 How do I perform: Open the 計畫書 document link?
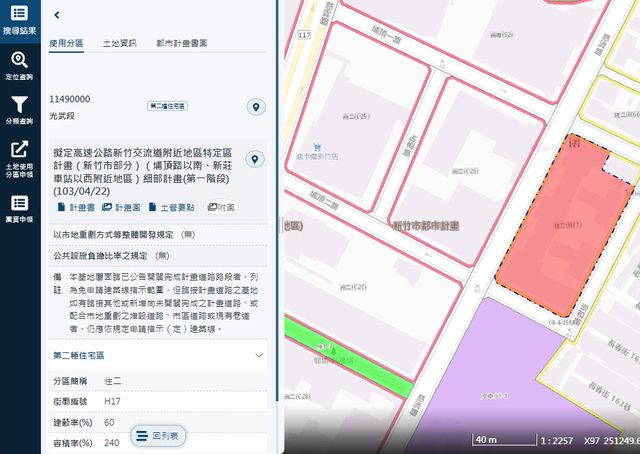pos(74,207)
